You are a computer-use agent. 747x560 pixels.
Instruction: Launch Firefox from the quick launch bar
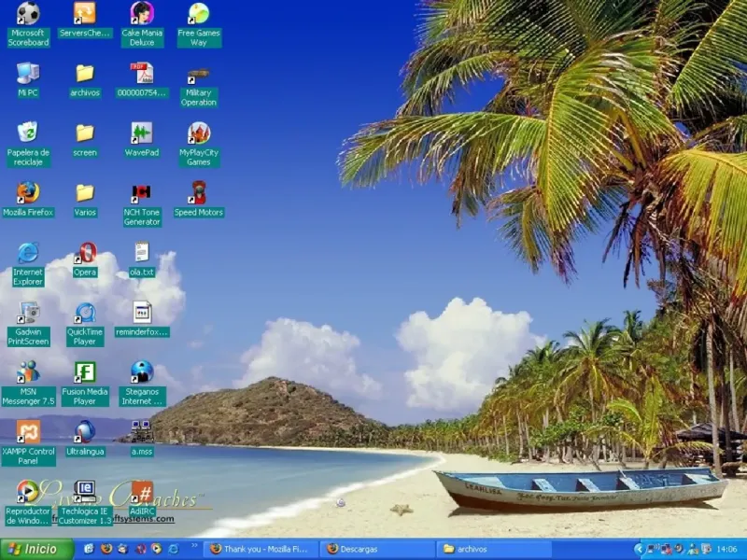coord(106,549)
